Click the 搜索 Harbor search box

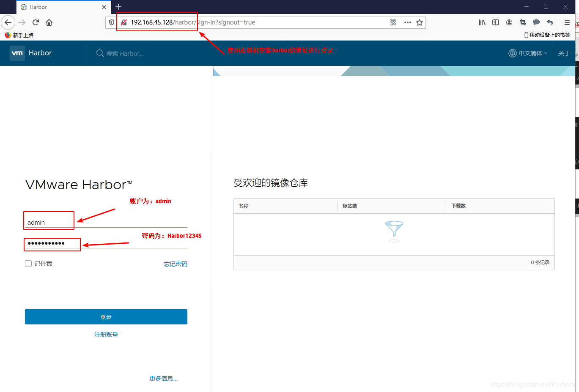(x=125, y=54)
